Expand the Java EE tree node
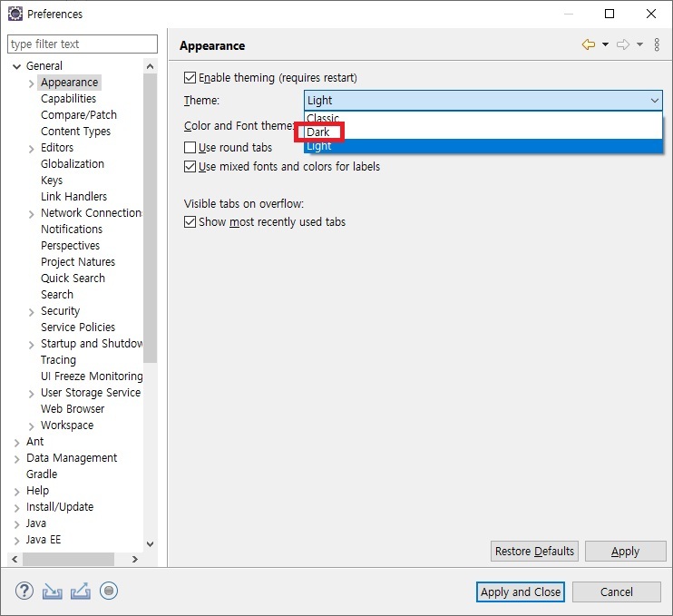The image size is (673, 616). click(x=16, y=541)
